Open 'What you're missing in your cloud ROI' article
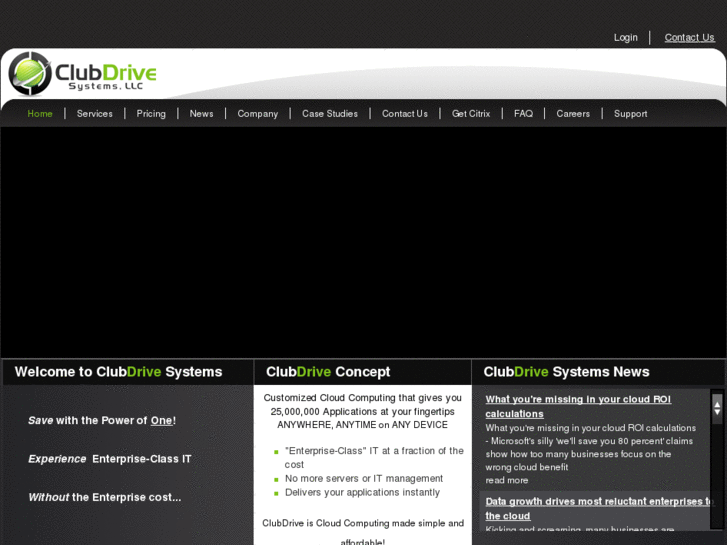The width and height of the screenshot is (727, 545). (x=578, y=406)
